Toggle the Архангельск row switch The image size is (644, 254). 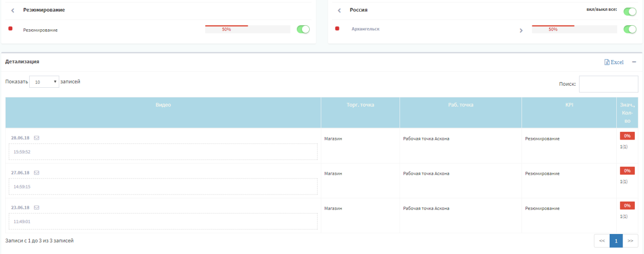(630, 29)
